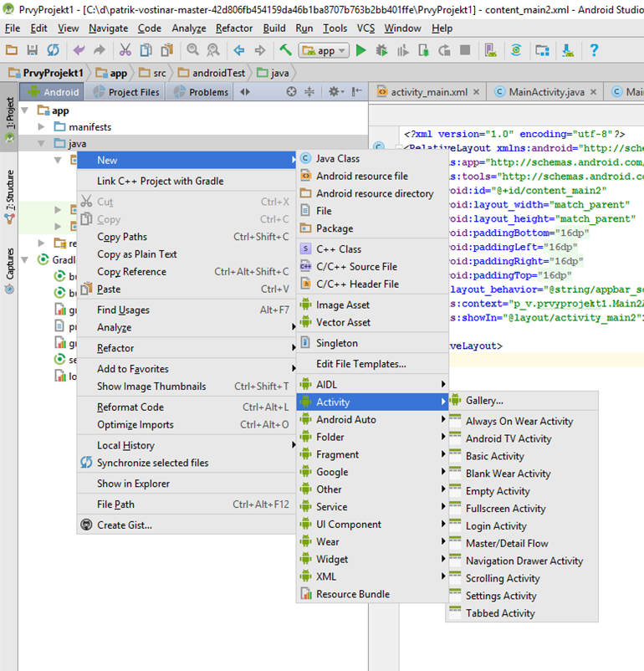Image resolution: width=644 pixels, height=671 pixels.
Task: Click the green Run app button
Action: (361, 50)
